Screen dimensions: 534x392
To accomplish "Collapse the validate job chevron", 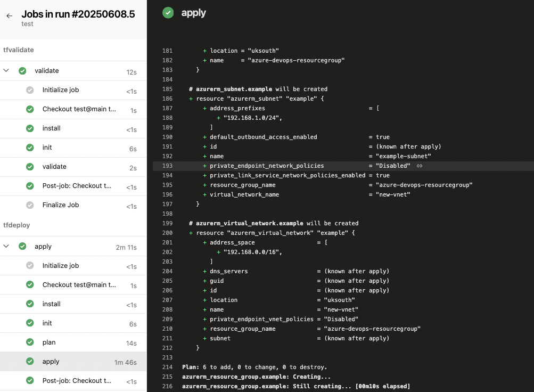I will tap(6, 71).
